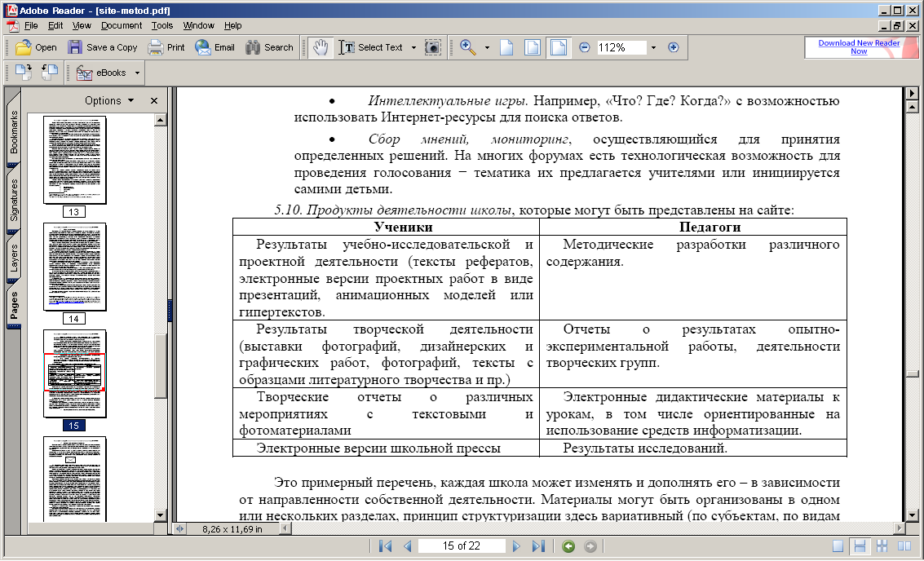Click the zoom out minus button
Screen dimensions: 924x561
point(584,47)
